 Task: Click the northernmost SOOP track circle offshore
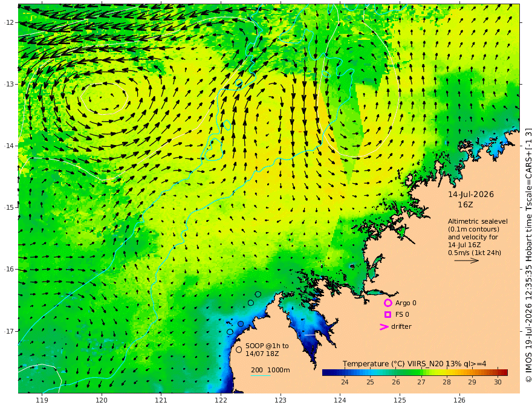pyautogui.click(x=258, y=294)
